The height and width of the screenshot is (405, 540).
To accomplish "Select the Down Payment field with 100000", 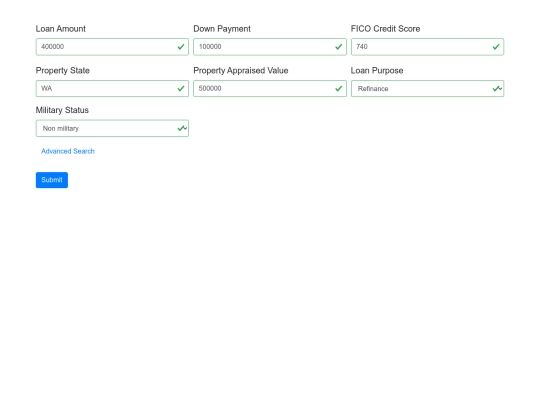I will pos(270,47).
